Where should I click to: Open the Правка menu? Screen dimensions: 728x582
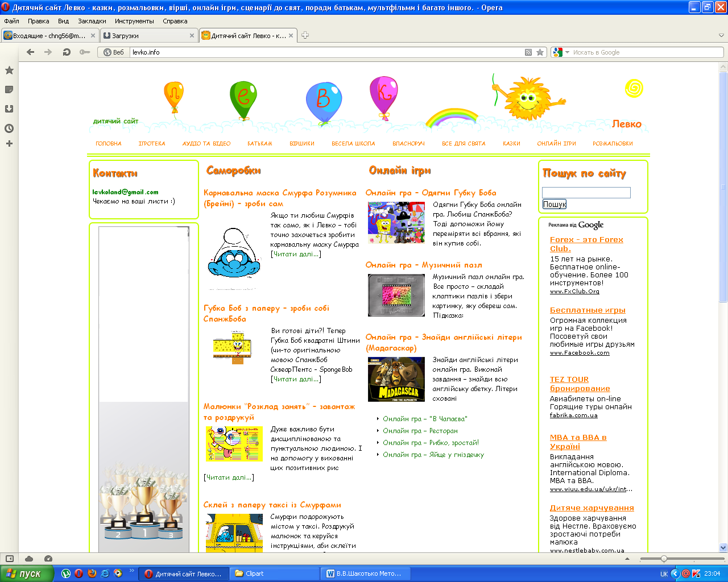pyautogui.click(x=38, y=21)
